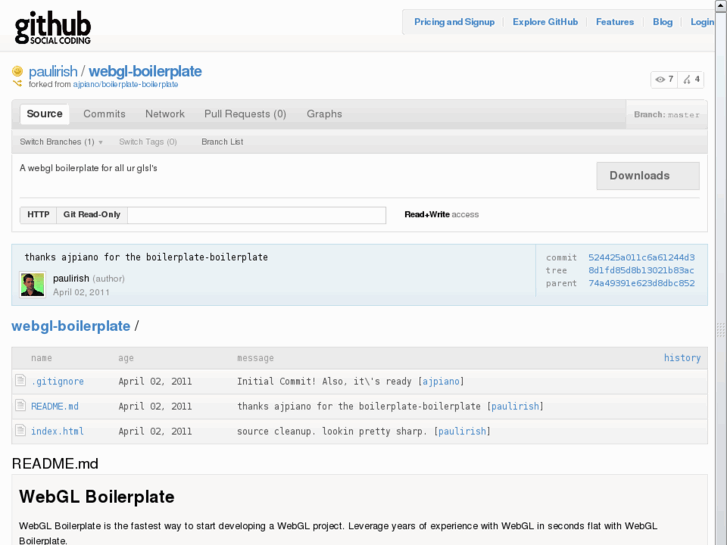The width and height of the screenshot is (727, 545).
Task: Click the .gitignore file icon
Action: [x=20, y=380]
